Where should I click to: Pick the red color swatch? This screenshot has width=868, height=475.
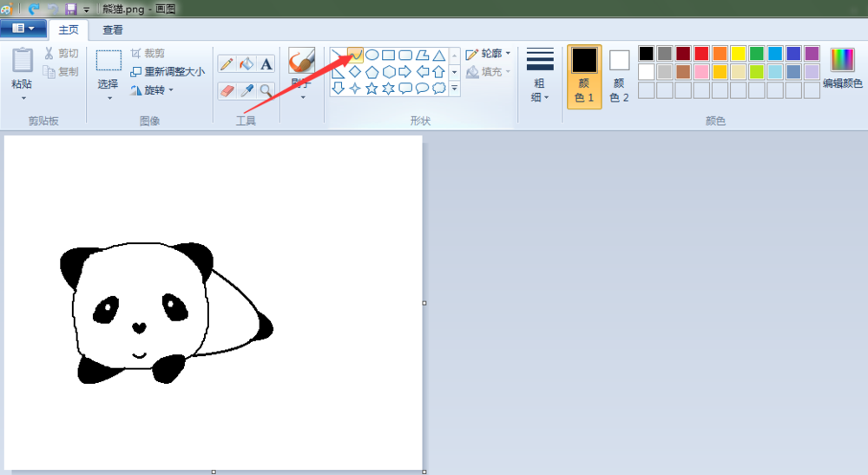click(701, 53)
